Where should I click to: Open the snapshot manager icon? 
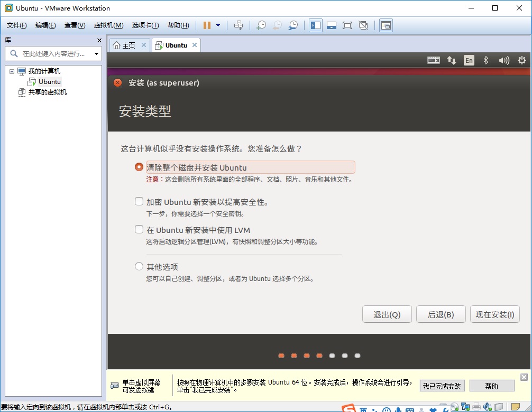293,25
